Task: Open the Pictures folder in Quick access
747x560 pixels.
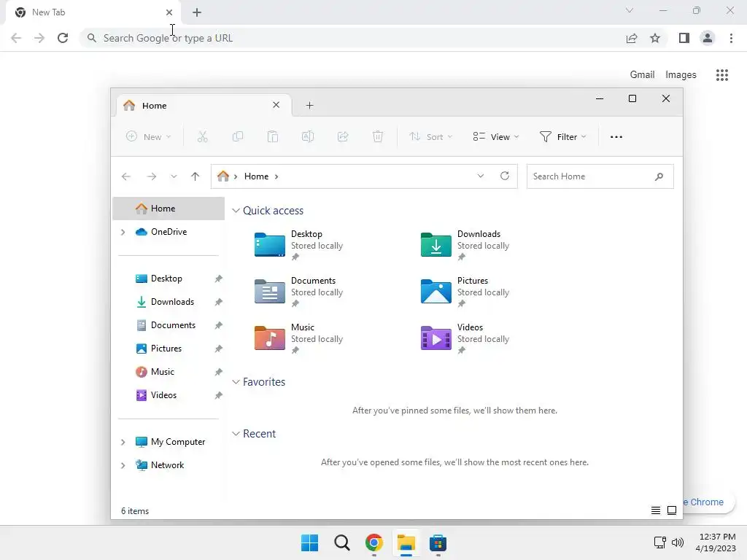Action: 465,292
